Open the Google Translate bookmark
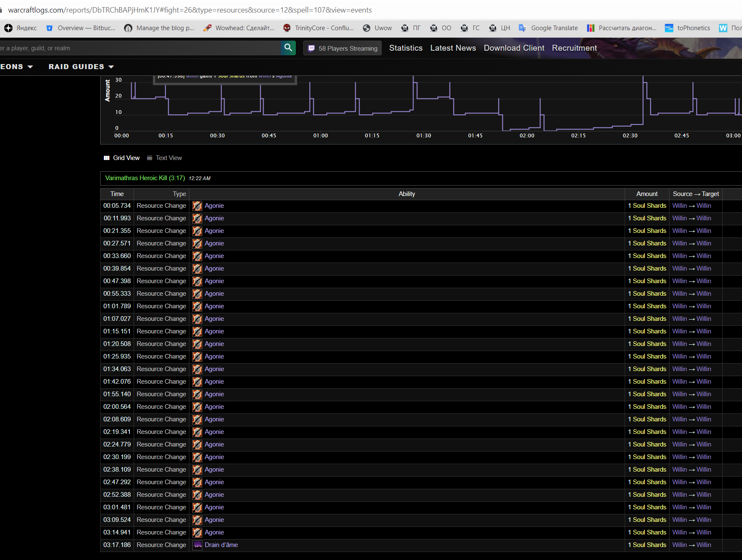This screenshot has height=560, width=742. [548, 28]
